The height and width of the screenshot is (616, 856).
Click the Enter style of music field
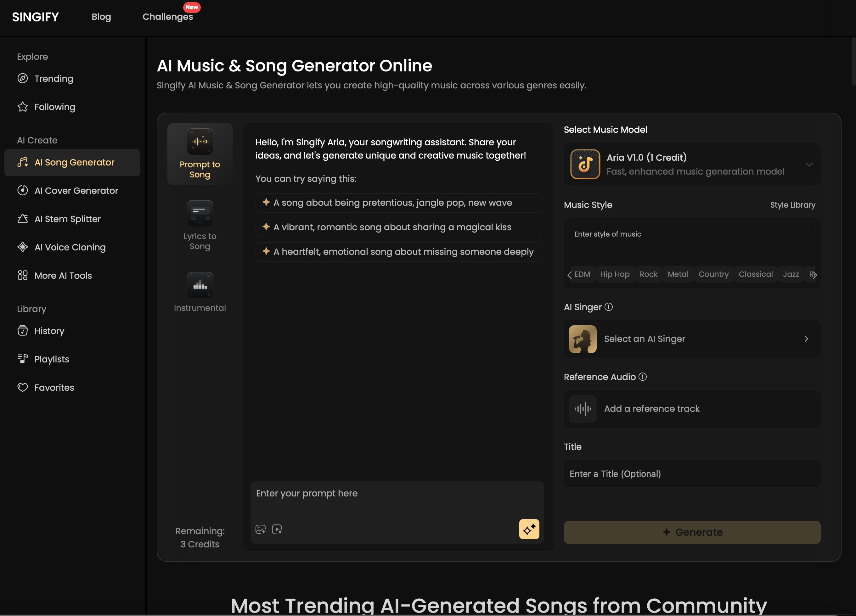(692, 241)
